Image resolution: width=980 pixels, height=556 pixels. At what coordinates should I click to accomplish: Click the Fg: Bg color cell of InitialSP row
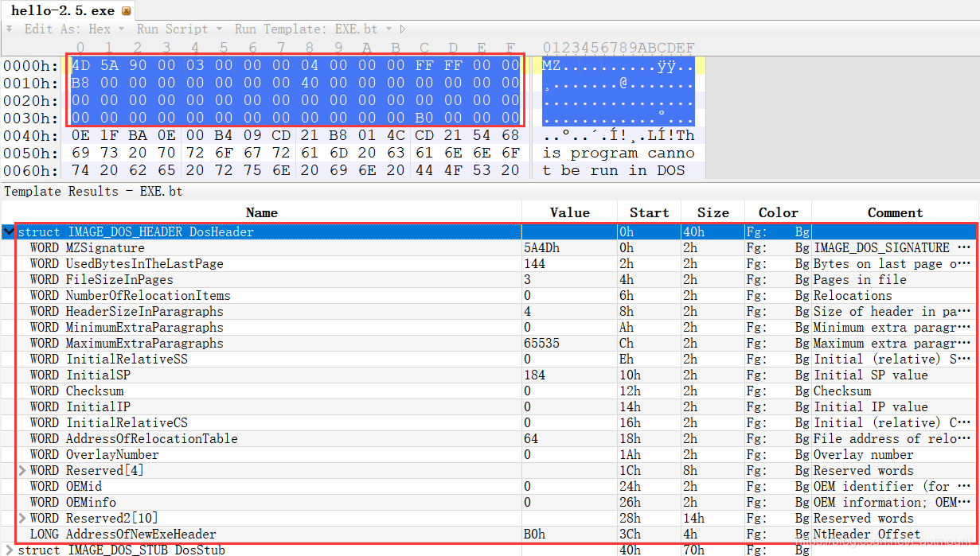778,375
